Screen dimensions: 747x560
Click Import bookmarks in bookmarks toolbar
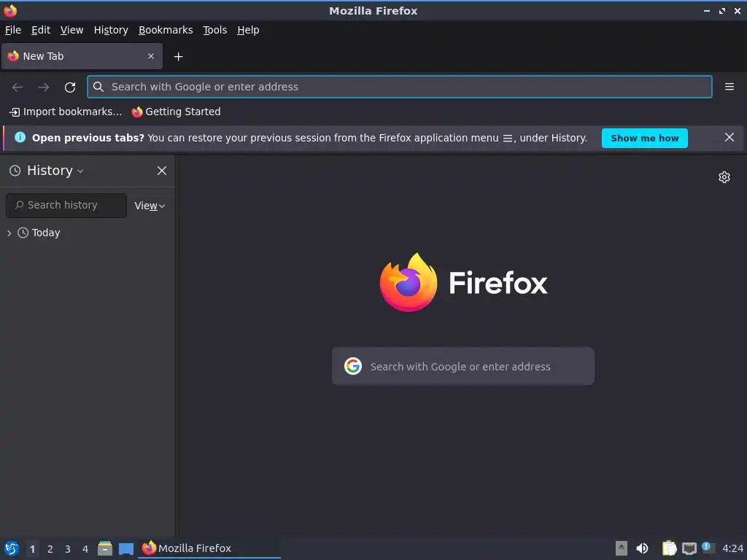coord(66,112)
